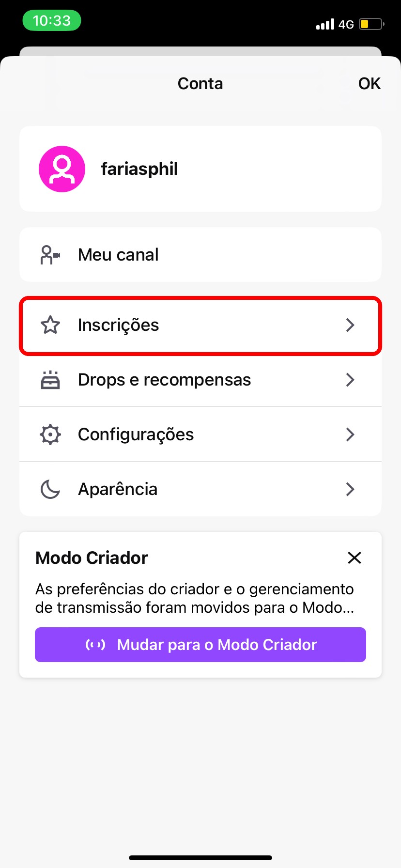Tap the battery indicator in status bar
The width and height of the screenshot is (401, 868).
point(371,24)
